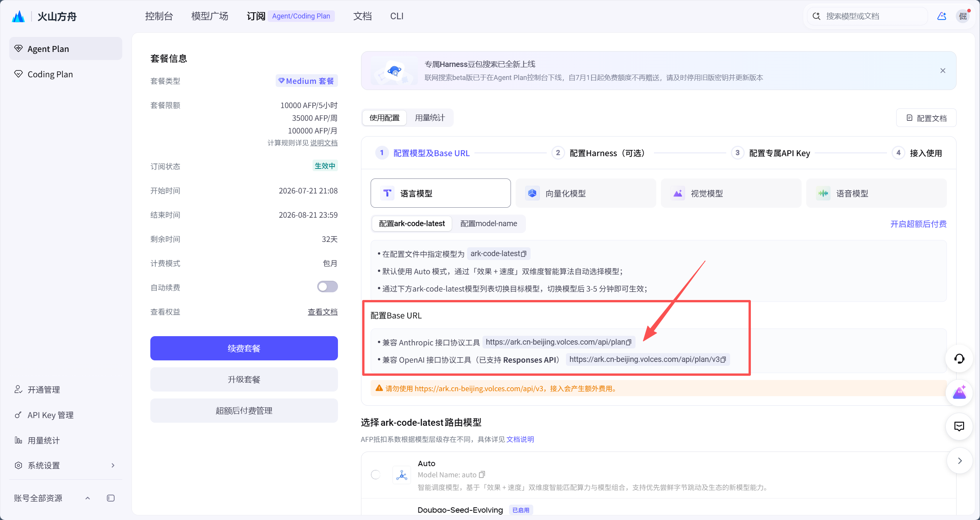Switch to 配置model-name tab
The height and width of the screenshot is (520, 980).
[x=489, y=223]
